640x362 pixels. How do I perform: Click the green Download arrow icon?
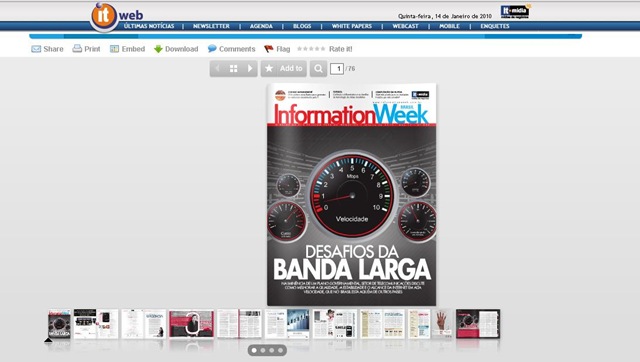click(x=158, y=49)
